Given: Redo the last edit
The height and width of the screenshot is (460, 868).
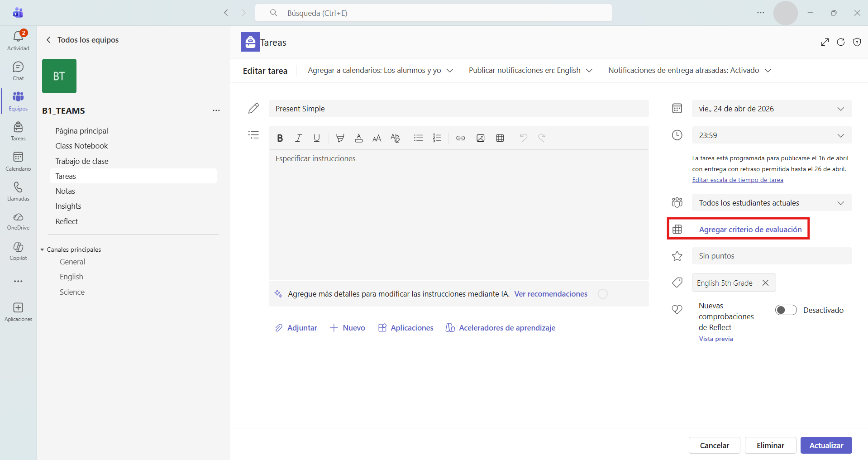Looking at the screenshot, I should tap(542, 138).
